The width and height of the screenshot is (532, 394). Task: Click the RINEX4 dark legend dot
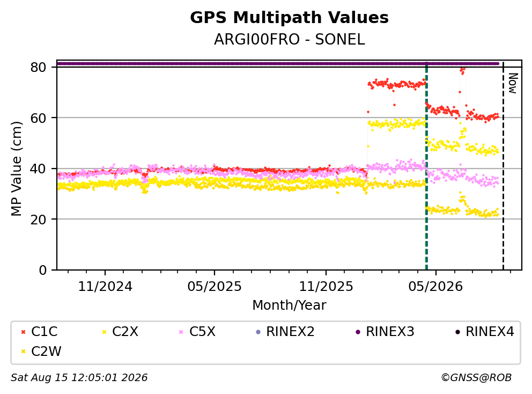457,332
